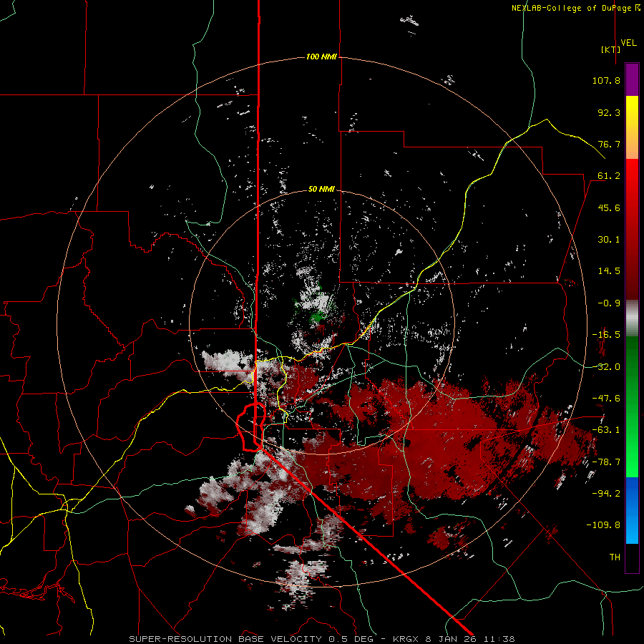Screen dimensions: 644x644
Task: Select the -94.2 legend value
Action: click(x=606, y=494)
